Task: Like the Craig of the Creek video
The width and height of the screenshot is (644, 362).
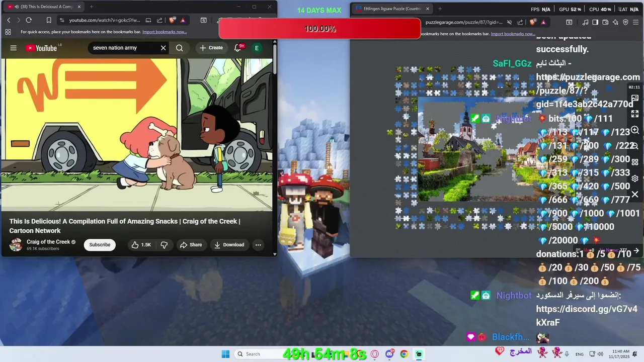Action: 141,245
